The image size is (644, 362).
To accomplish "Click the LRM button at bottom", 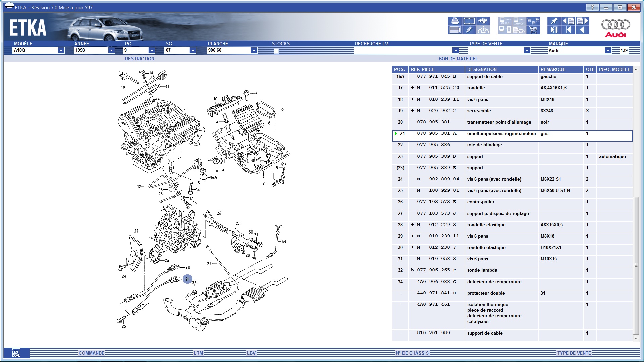I will click(198, 353).
